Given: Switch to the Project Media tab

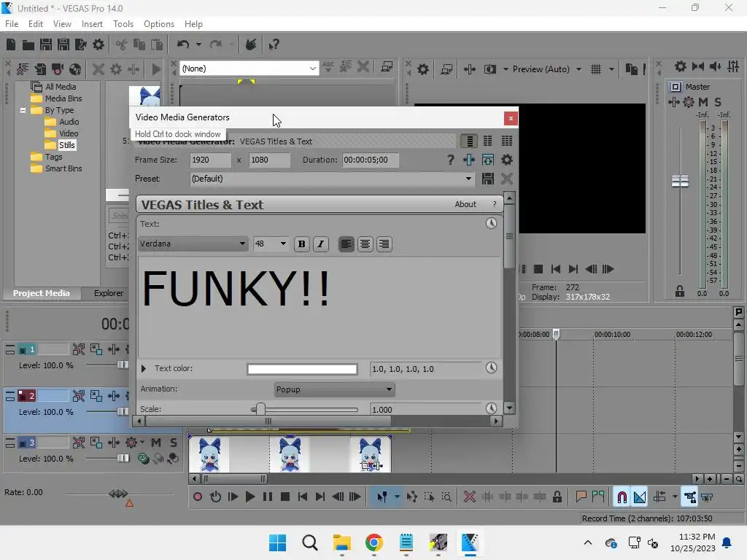Looking at the screenshot, I should coord(42,293).
